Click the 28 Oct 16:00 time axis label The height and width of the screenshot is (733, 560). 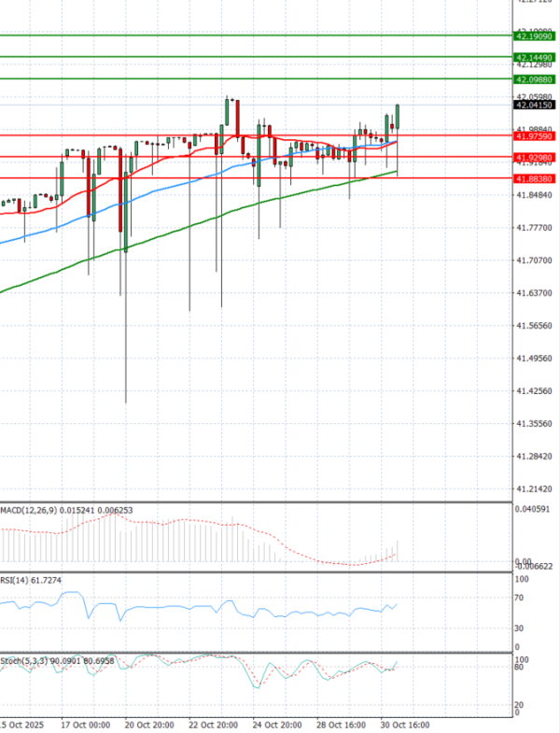click(341, 724)
